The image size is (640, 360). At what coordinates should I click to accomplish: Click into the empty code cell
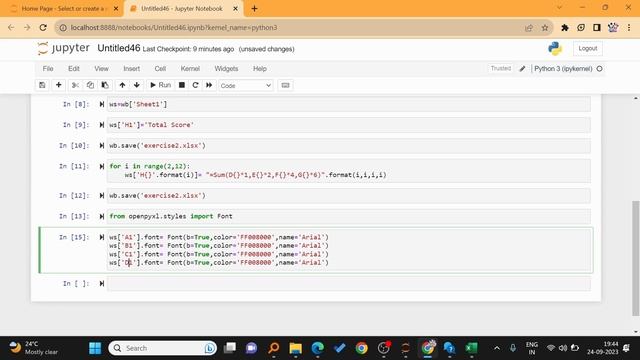pos(349,283)
